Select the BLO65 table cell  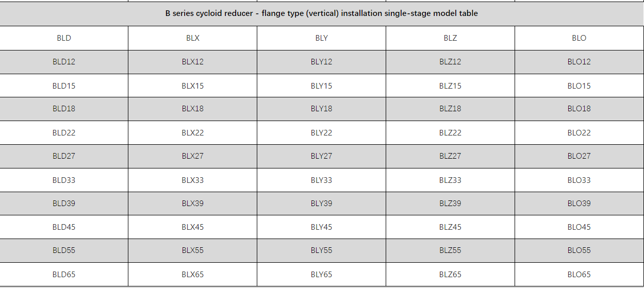579,275
